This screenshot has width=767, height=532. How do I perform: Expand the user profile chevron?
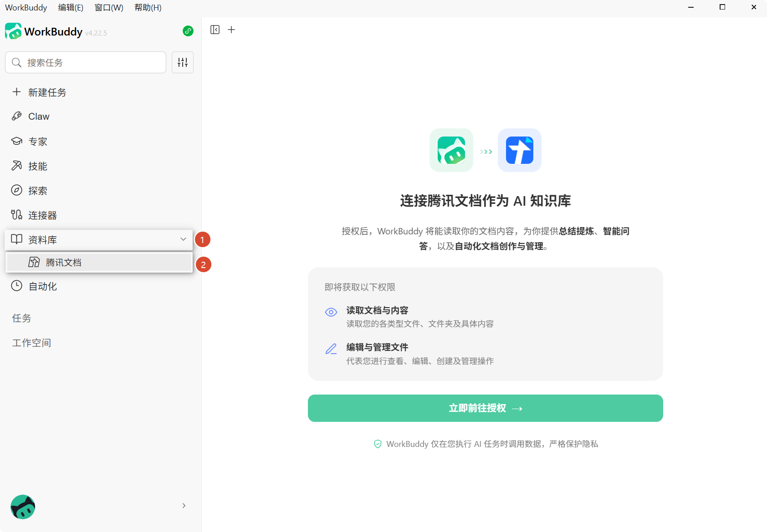(184, 506)
